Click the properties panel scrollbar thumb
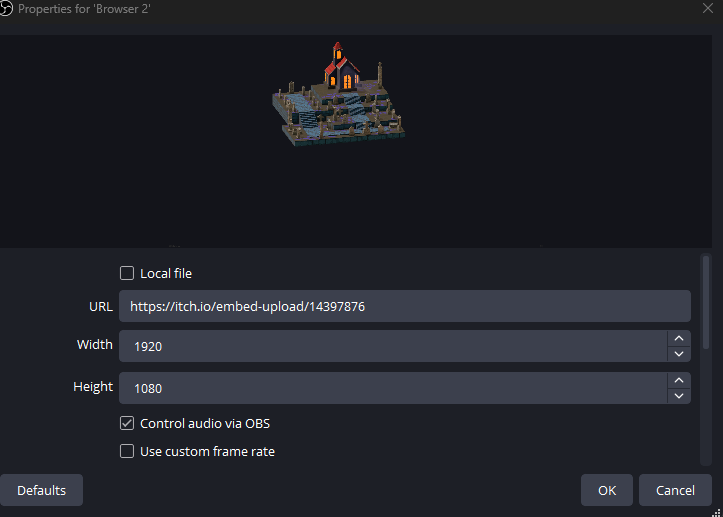This screenshot has height=517, width=723. (706, 303)
